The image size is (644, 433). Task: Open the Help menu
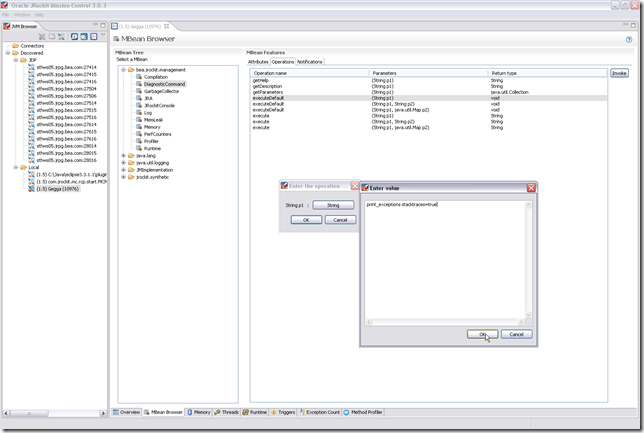39,15
